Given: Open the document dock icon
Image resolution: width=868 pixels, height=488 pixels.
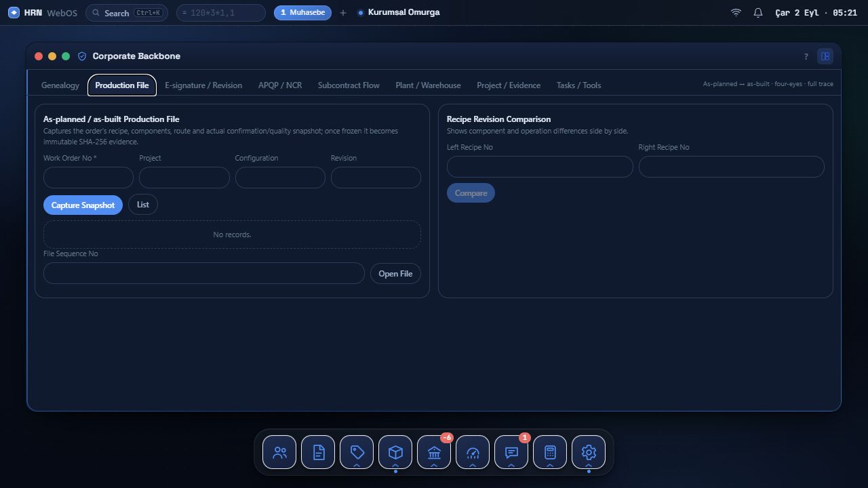Looking at the screenshot, I should click(x=318, y=452).
